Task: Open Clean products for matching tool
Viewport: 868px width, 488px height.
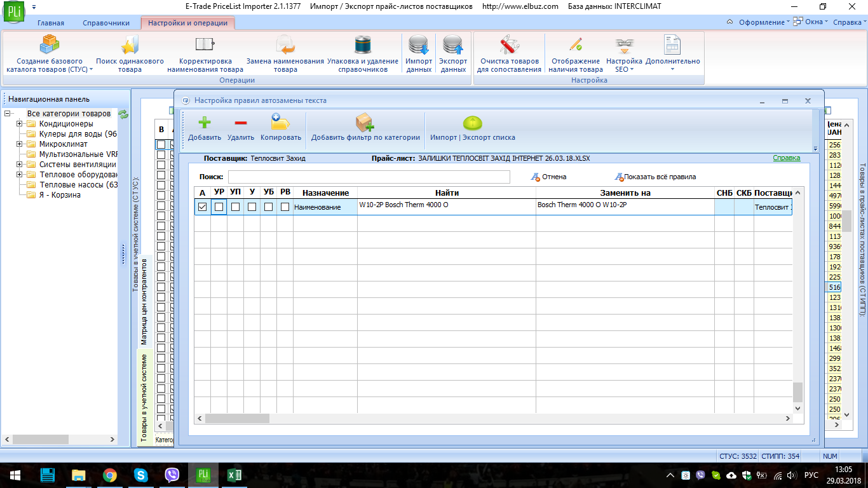Action: click(509, 53)
